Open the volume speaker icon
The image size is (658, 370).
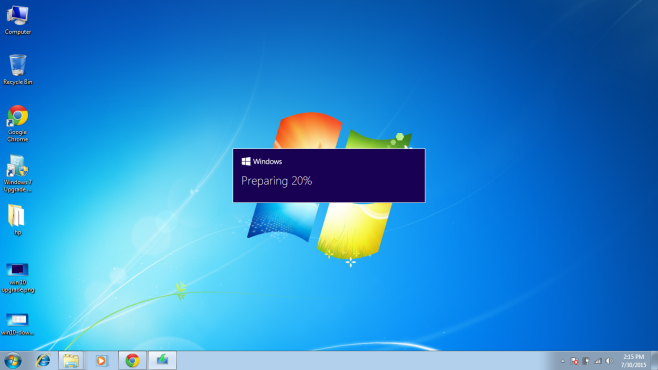[x=609, y=361]
